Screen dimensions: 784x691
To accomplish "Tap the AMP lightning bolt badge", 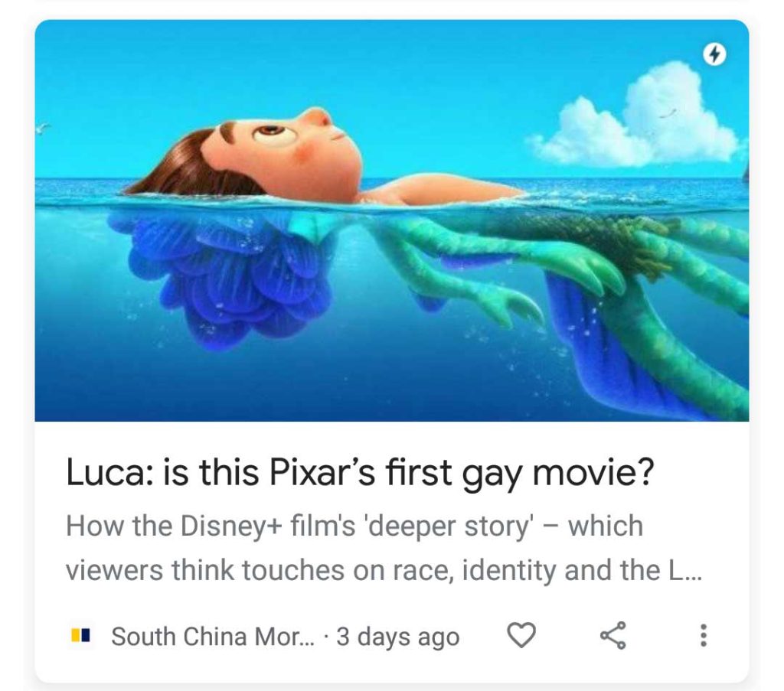I will coord(714,54).
